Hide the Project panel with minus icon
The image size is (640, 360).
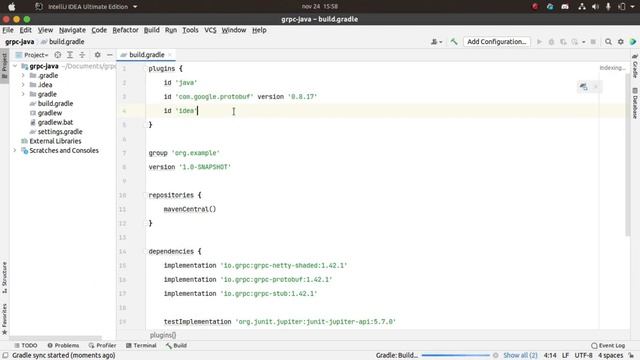pos(109,55)
